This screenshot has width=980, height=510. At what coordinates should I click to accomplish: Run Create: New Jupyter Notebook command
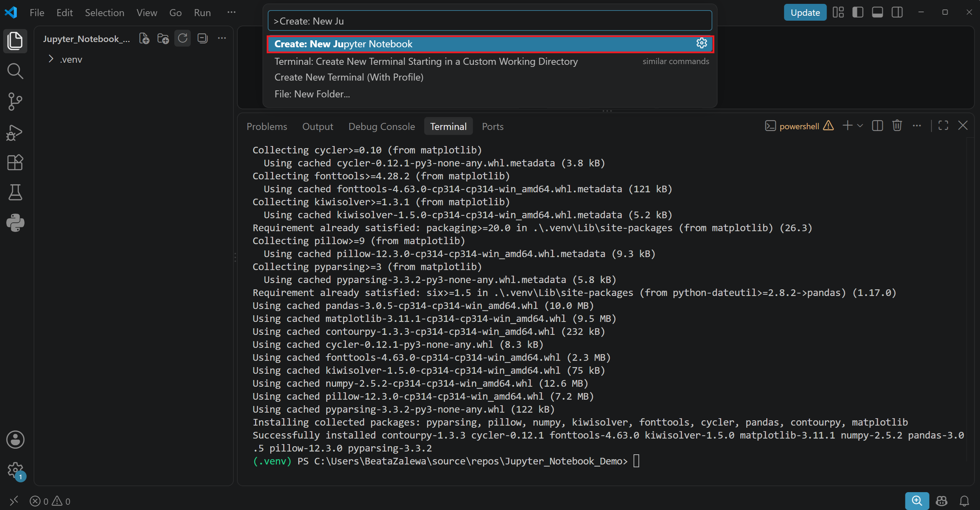coord(490,44)
